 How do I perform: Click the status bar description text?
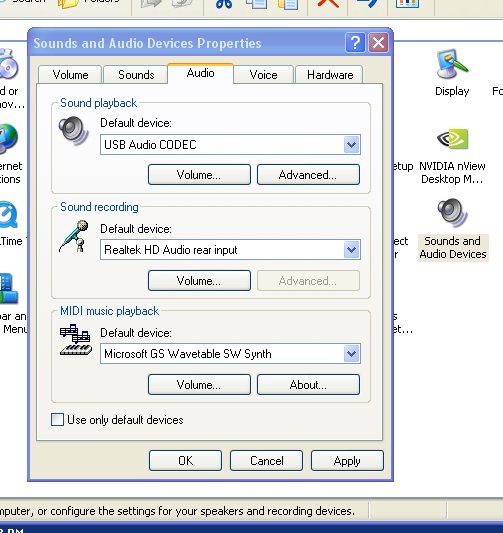click(177, 511)
